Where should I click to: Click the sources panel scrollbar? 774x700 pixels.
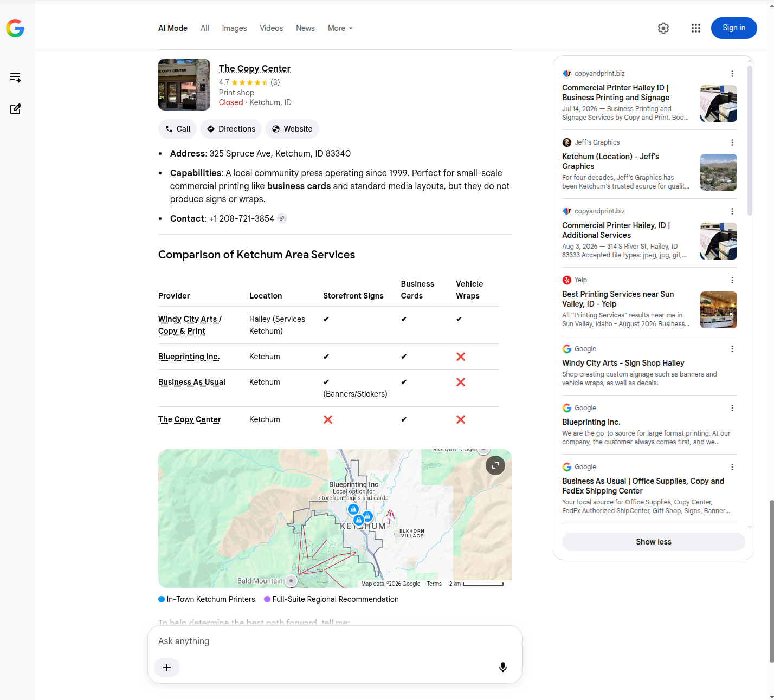[x=750, y=141]
